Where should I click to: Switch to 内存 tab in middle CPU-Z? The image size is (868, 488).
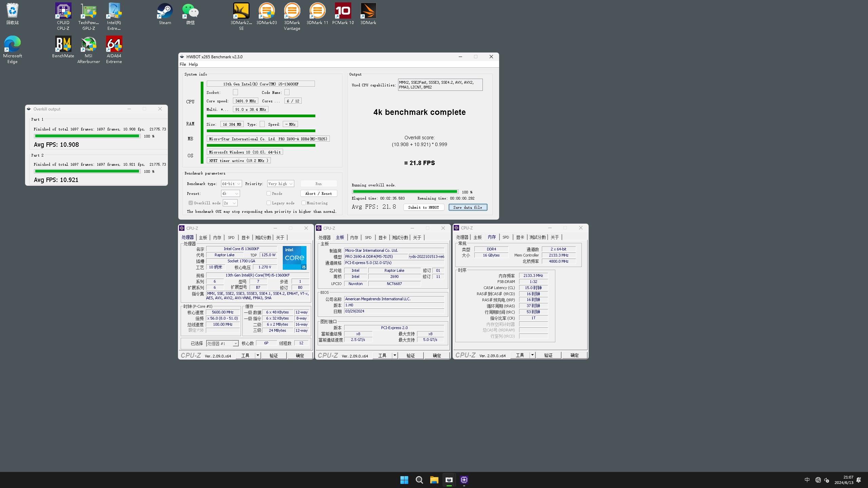pyautogui.click(x=354, y=238)
